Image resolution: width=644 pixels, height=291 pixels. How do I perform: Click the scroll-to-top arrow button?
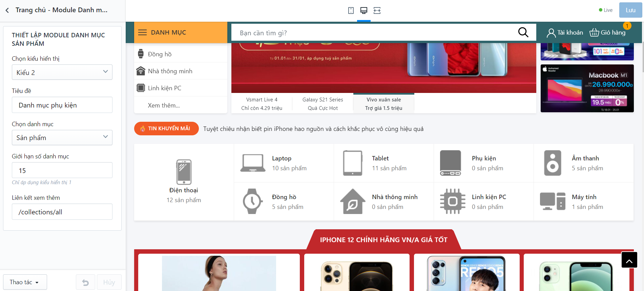[629, 260]
